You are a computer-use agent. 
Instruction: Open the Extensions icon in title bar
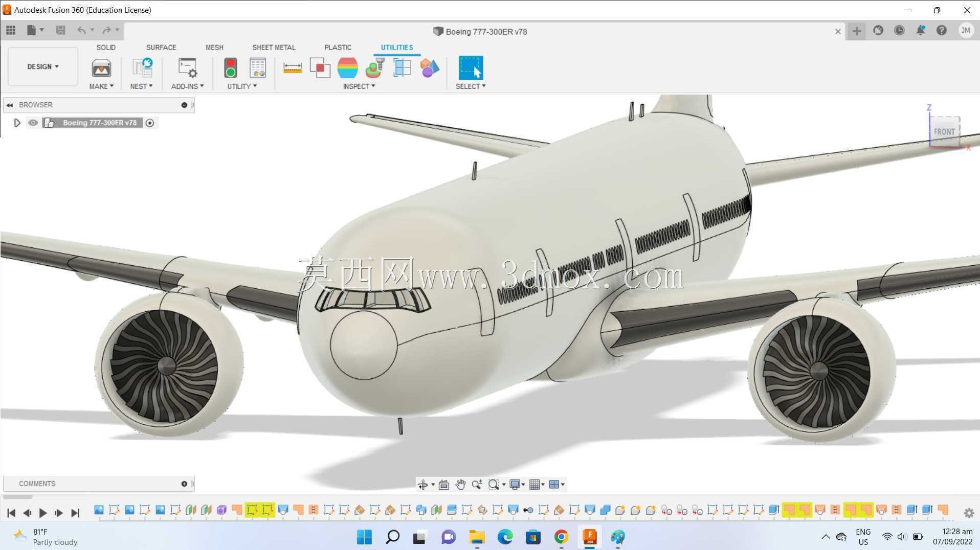[878, 31]
